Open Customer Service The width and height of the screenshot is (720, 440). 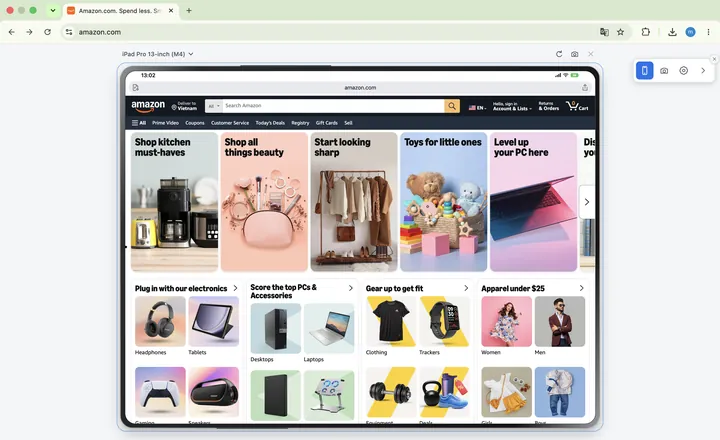coord(230,123)
